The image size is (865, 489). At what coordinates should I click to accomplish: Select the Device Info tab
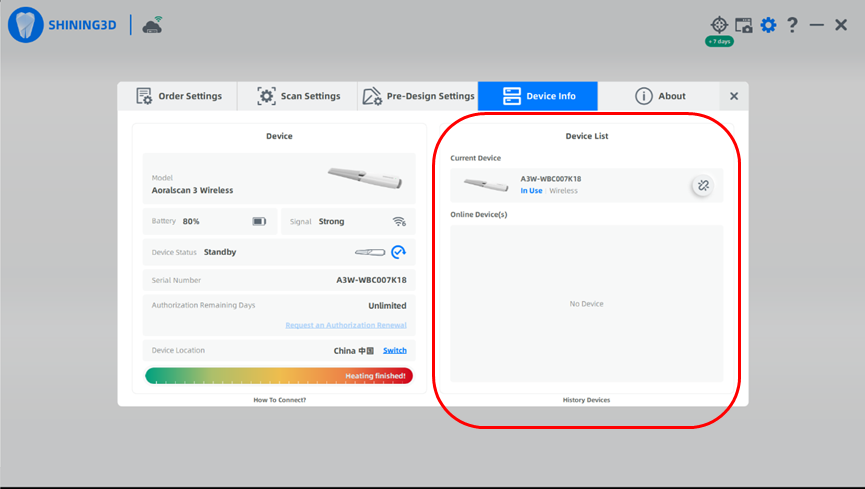pyautogui.click(x=538, y=96)
